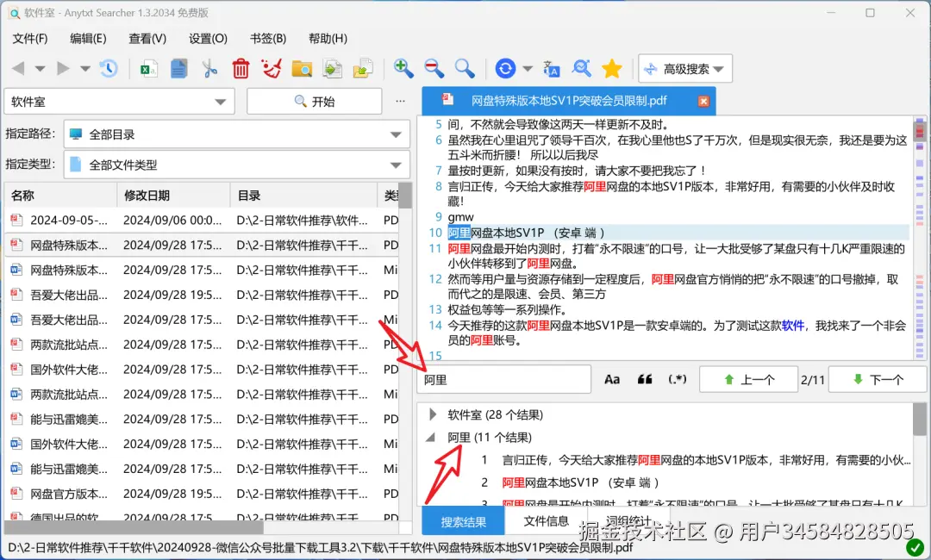Click the green zoom in magnifier

tap(403, 69)
